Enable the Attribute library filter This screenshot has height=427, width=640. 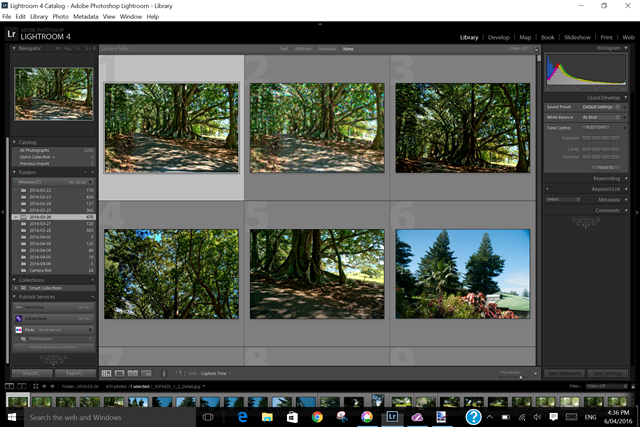(x=303, y=49)
